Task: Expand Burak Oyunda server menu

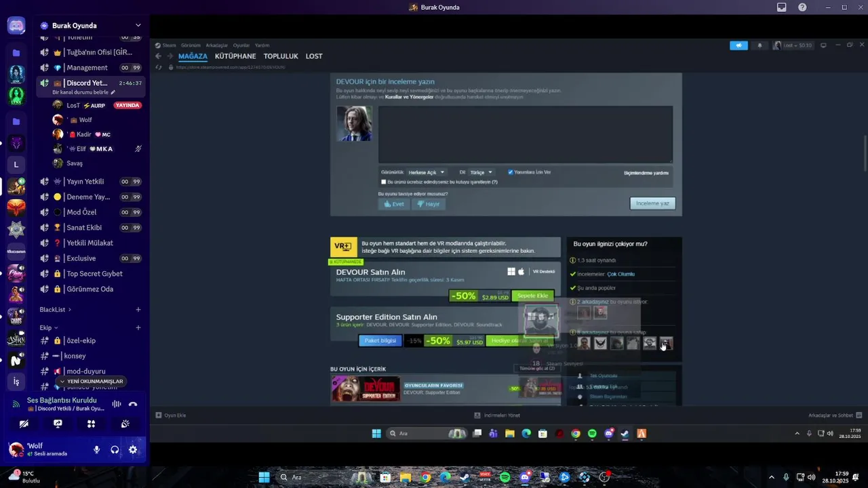Action: point(138,26)
